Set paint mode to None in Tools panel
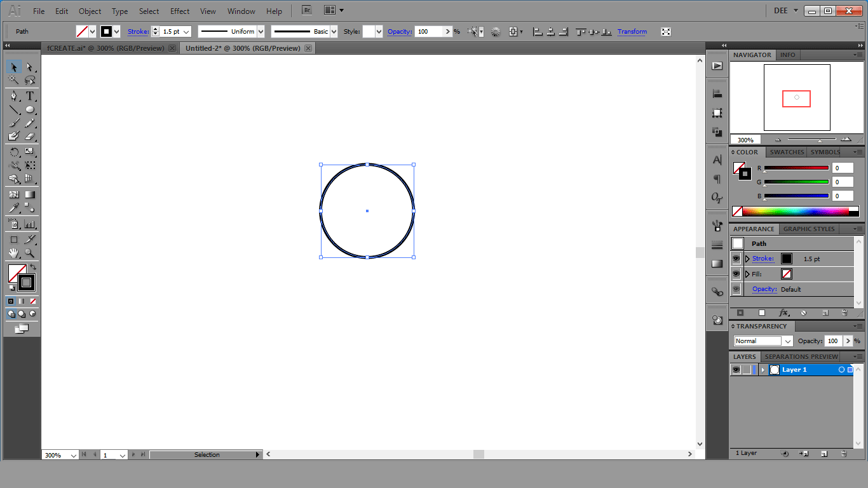The width and height of the screenshot is (868, 488). (x=33, y=301)
